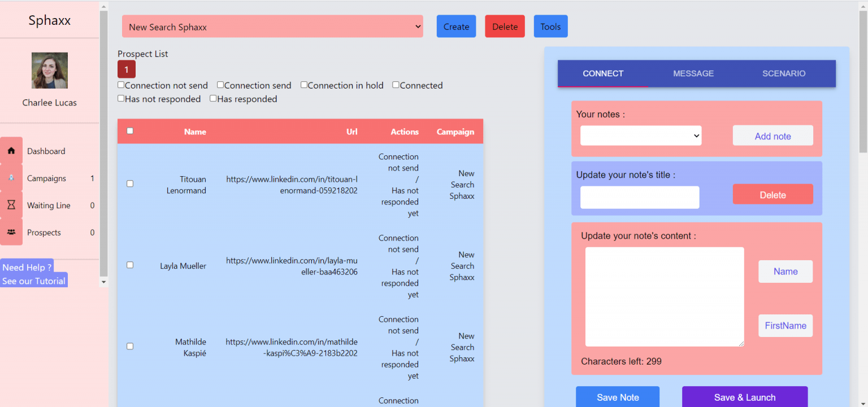Focus the note title input field

[x=640, y=198]
